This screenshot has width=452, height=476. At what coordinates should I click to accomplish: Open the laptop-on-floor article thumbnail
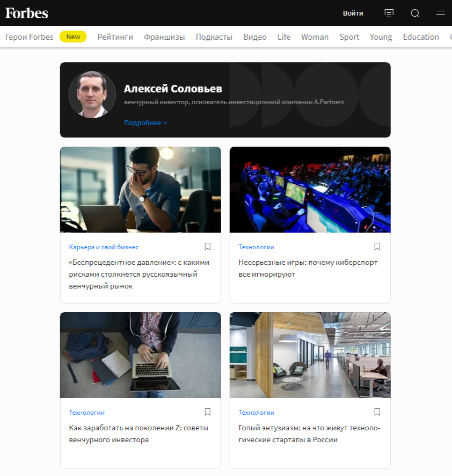pyautogui.click(x=141, y=355)
